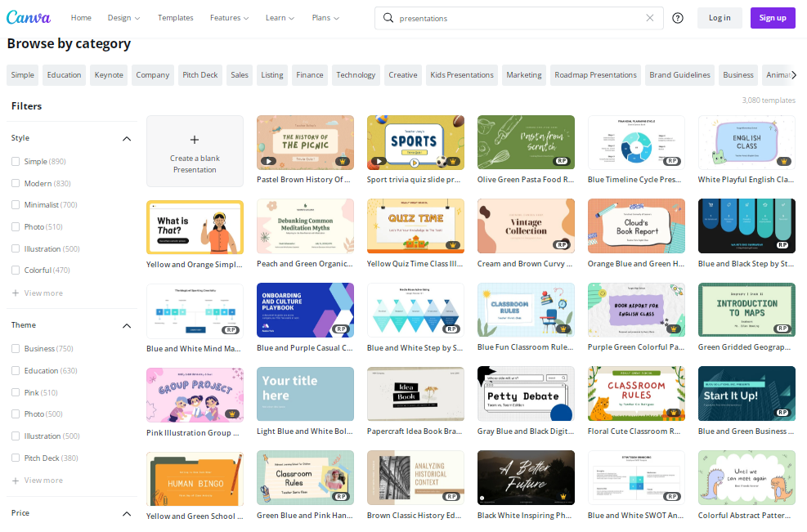Clear the presentations search using the X icon
Screen dimensions: 807x532
tap(650, 16)
